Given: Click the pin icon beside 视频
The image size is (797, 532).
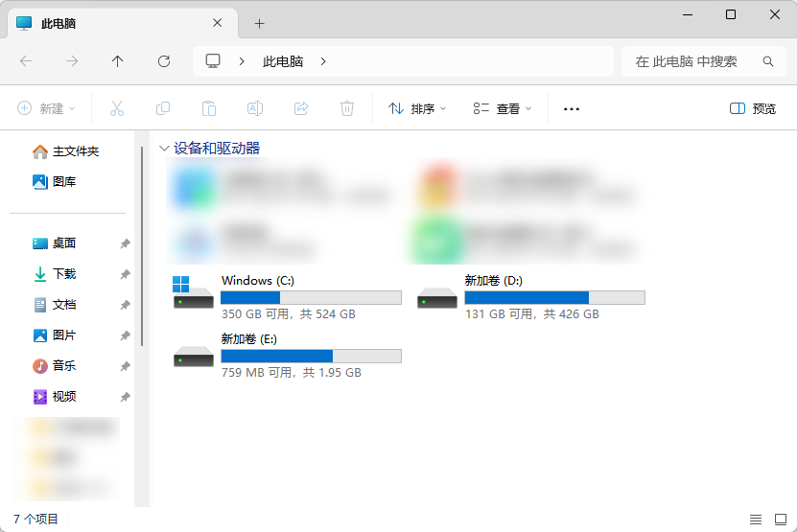Looking at the screenshot, I should tap(125, 397).
